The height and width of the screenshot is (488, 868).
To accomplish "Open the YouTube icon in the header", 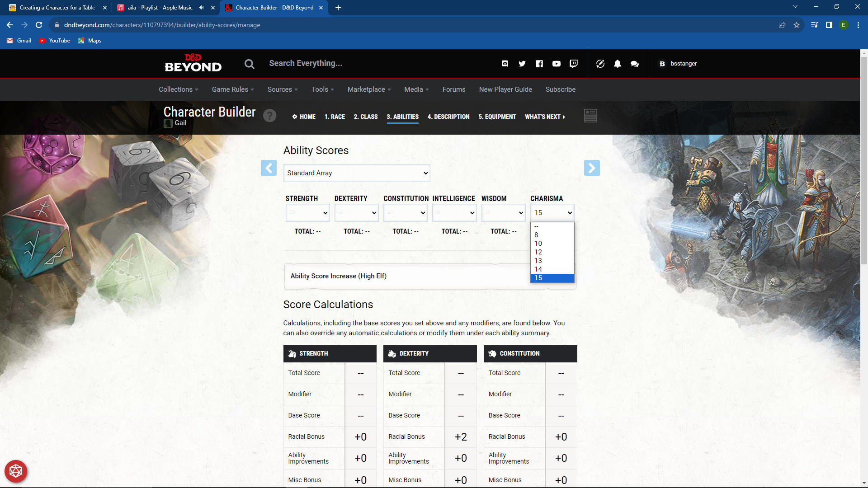I will [x=557, y=64].
